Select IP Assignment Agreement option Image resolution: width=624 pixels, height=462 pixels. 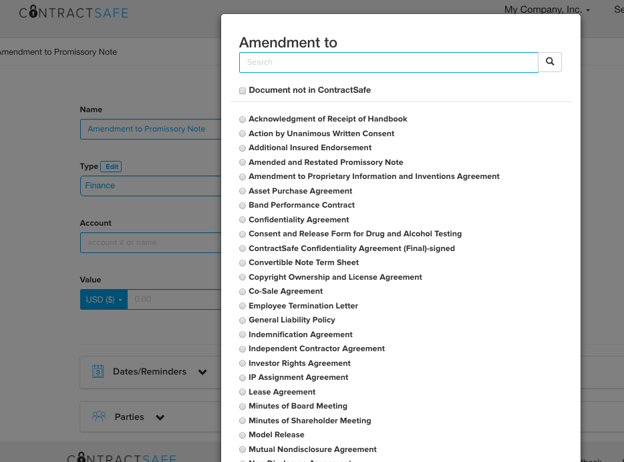(242, 378)
